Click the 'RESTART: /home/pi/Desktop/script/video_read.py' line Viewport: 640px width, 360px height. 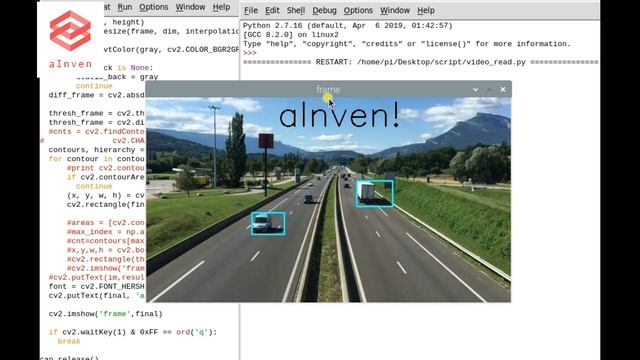[x=420, y=62]
